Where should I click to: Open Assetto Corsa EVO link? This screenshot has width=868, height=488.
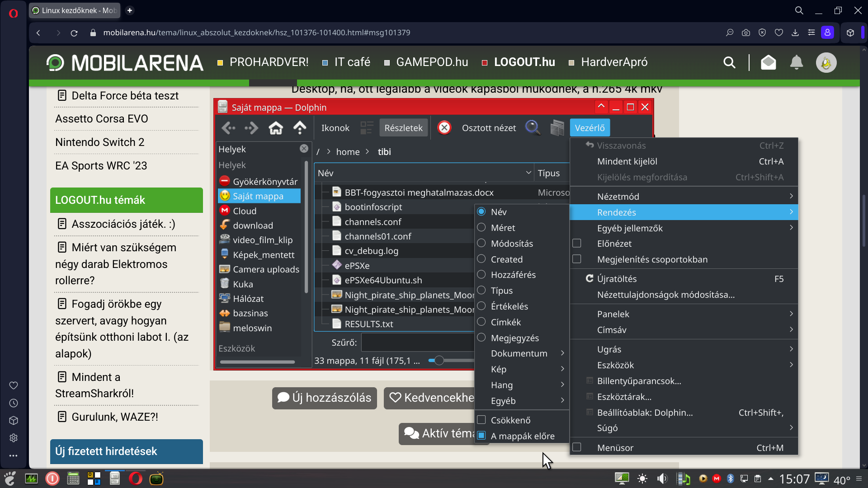pyautogui.click(x=102, y=119)
